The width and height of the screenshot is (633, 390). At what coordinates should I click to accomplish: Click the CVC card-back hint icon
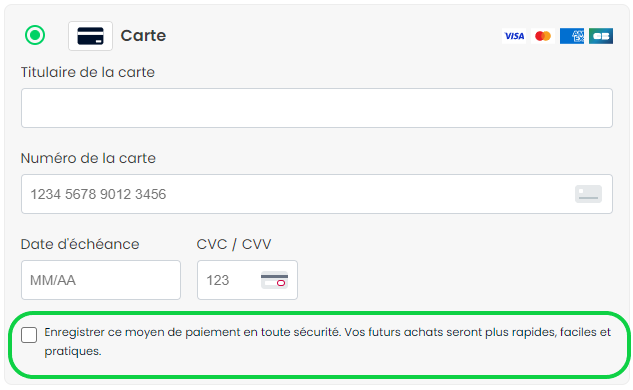pyautogui.click(x=275, y=280)
